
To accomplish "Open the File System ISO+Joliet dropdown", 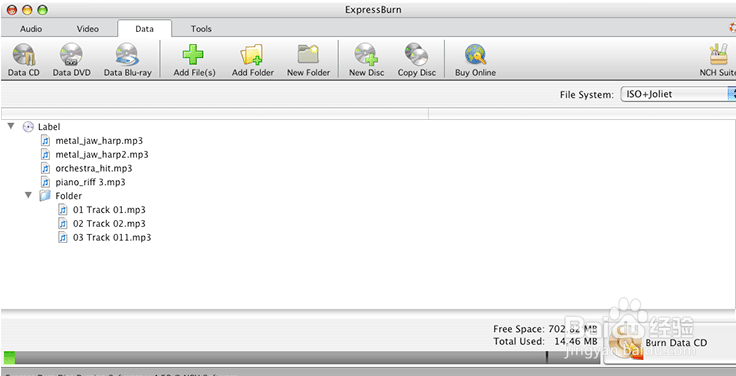I will pos(678,94).
